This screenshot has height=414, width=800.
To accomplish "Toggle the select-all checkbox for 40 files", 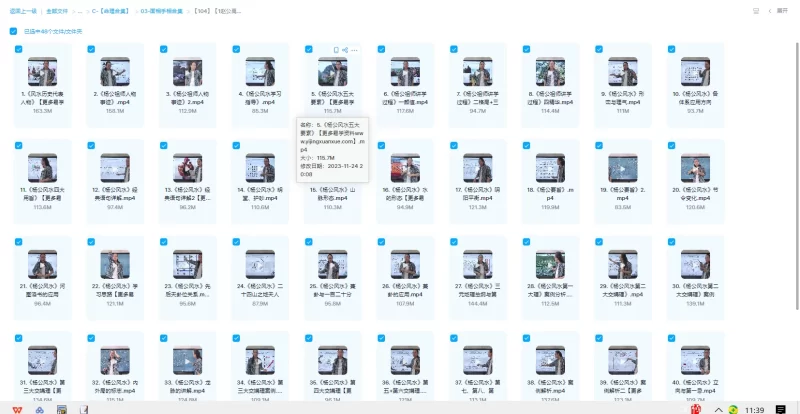I will point(13,31).
